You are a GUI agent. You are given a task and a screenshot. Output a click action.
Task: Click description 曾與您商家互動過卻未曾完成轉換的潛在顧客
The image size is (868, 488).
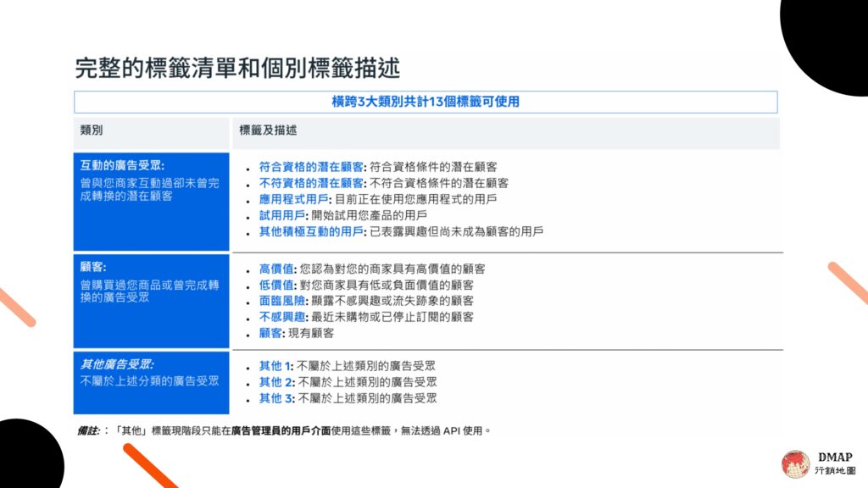(149, 190)
